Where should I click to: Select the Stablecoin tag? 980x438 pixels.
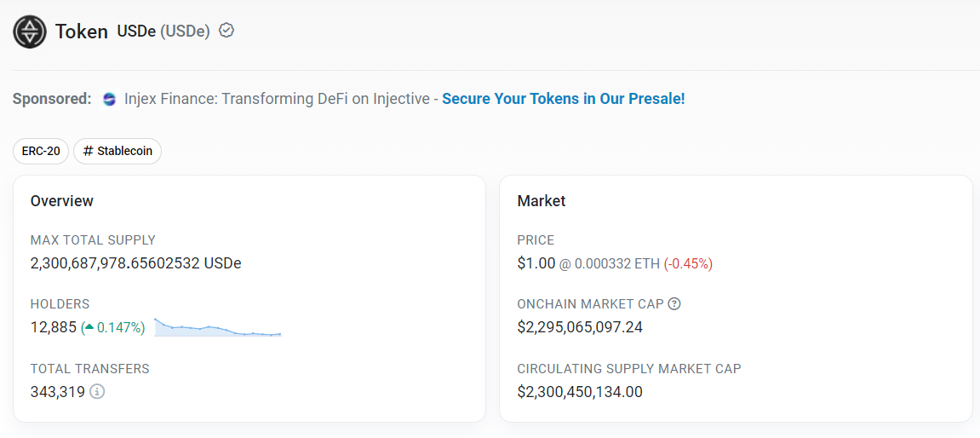point(117,152)
